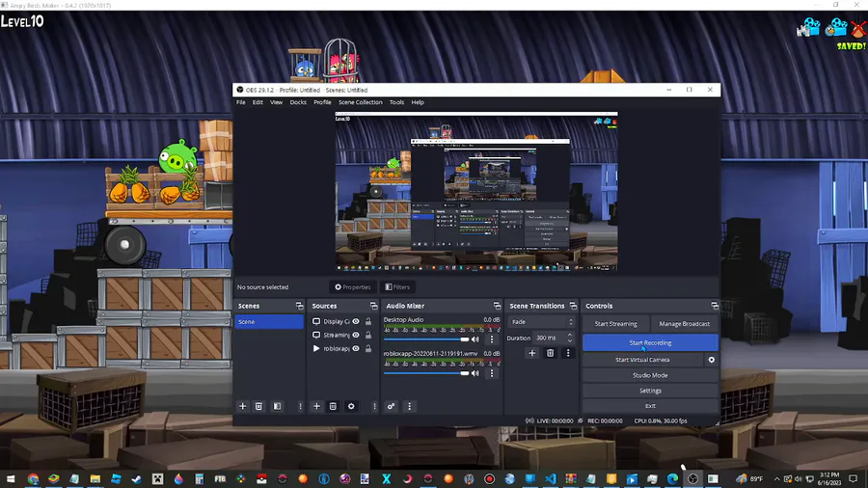
Task: Open the Sources panel three-dot menu
Action: click(x=374, y=406)
